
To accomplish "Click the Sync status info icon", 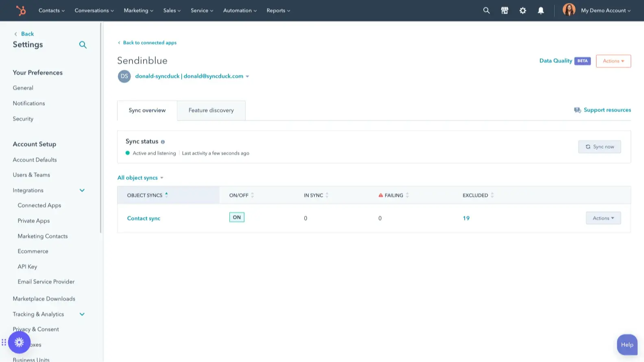I will [x=163, y=142].
